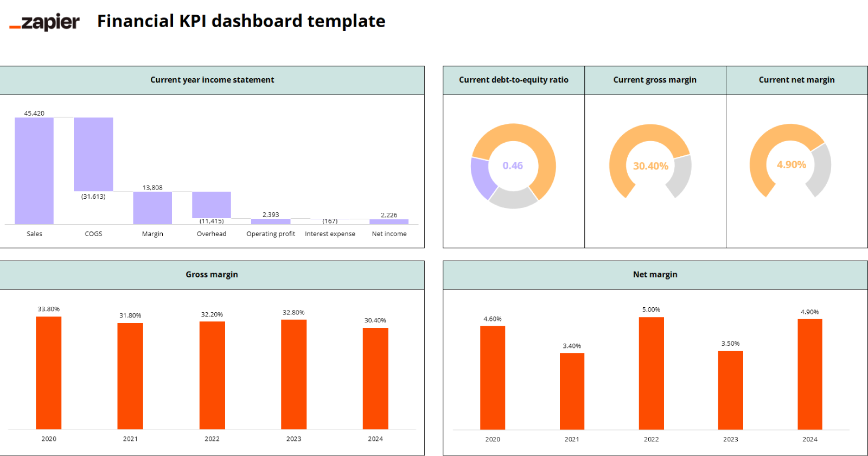Click the Sales bar in the waterfall chart
This screenshot has width=868, height=456.
coord(34,170)
